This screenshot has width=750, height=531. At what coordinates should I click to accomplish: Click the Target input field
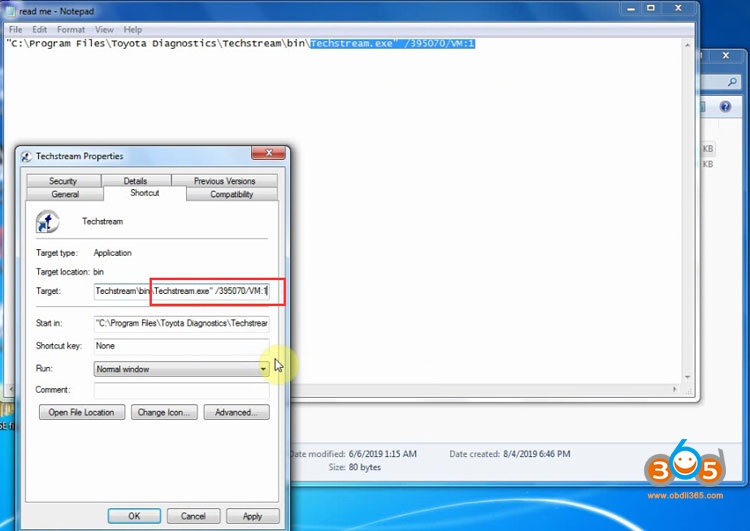coord(181,291)
